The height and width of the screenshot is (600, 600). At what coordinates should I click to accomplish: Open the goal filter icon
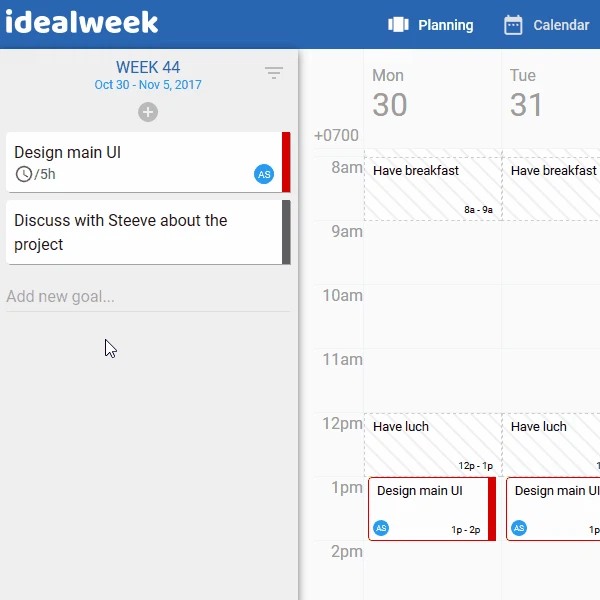[x=274, y=73]
